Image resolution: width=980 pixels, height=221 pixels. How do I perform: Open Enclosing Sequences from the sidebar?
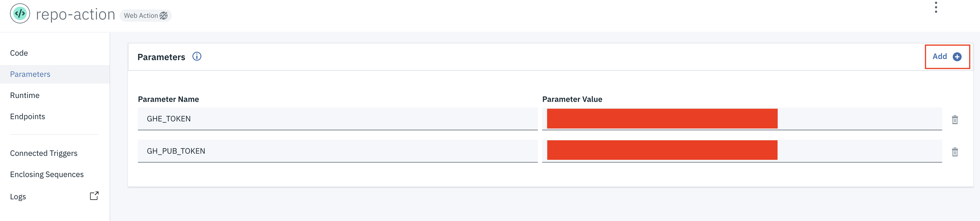(47, 174)
